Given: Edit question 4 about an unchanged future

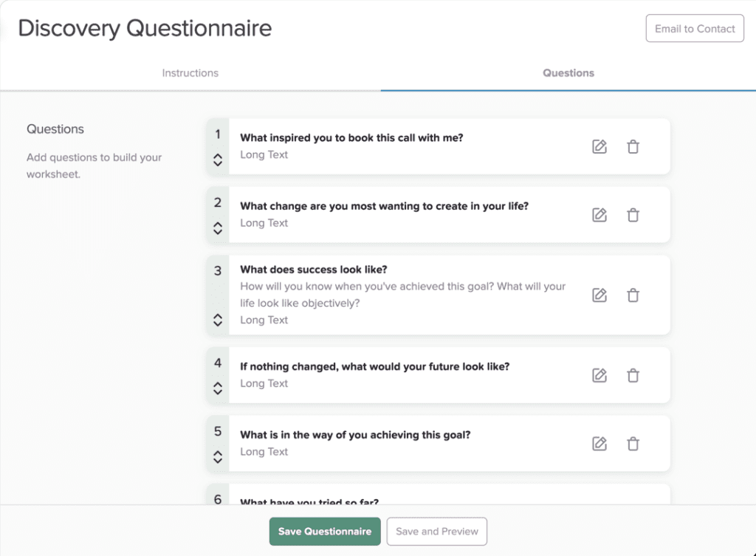Looking at the screenshot, I should (x=599, y=375).
